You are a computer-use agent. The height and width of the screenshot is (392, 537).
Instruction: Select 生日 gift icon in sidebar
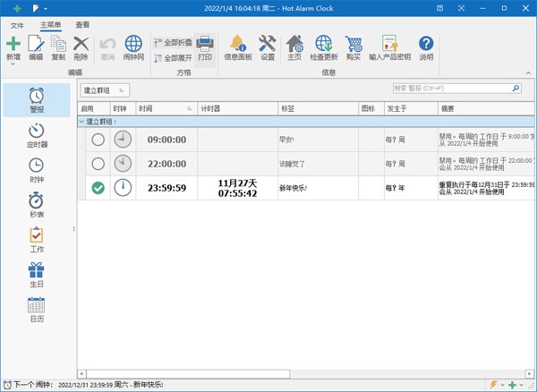(x=37, y=275)
